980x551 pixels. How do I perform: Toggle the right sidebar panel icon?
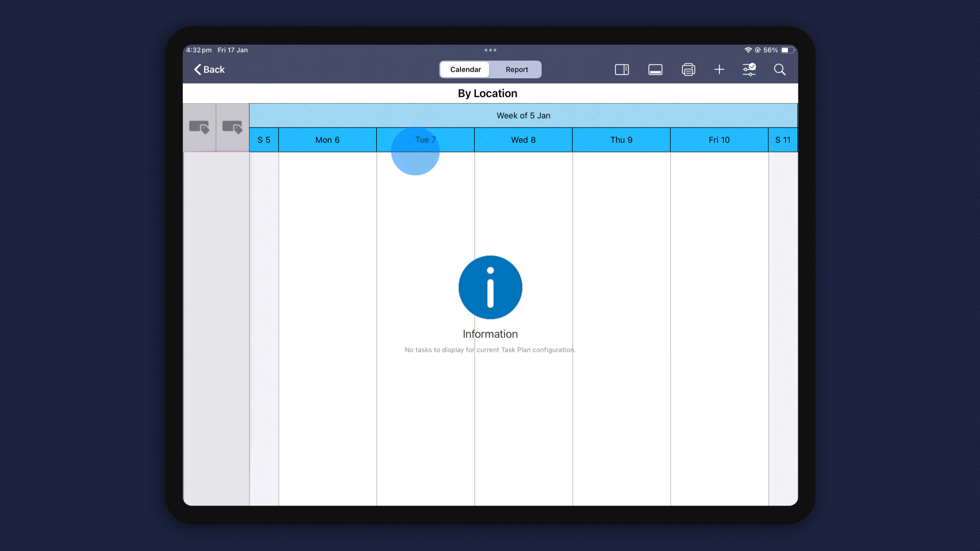622,69
